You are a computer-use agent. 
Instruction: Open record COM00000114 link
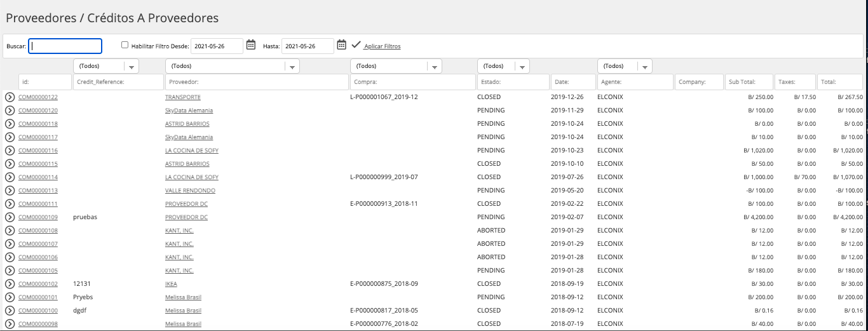click(x=38, y=177)
